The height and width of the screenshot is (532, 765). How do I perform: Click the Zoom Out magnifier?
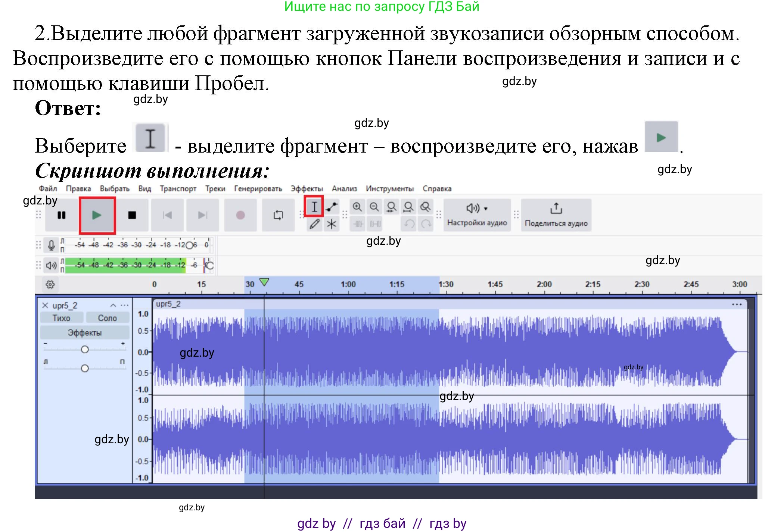pos(374,206)
